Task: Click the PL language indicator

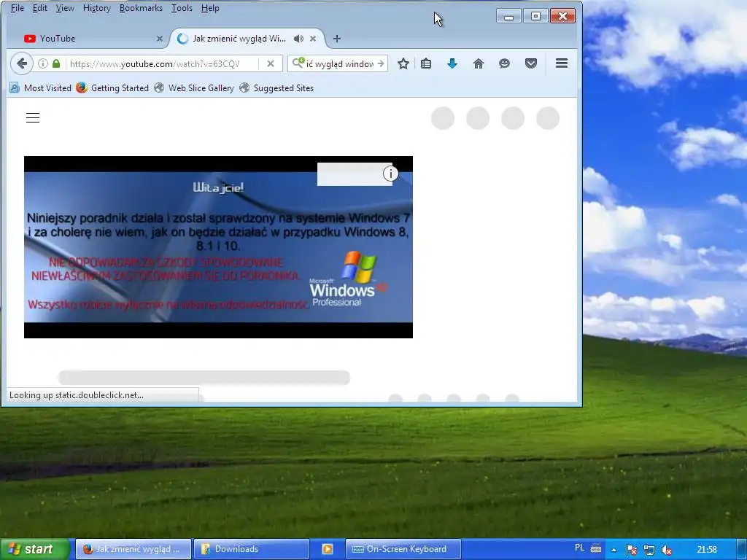Action: click(579, 548)
